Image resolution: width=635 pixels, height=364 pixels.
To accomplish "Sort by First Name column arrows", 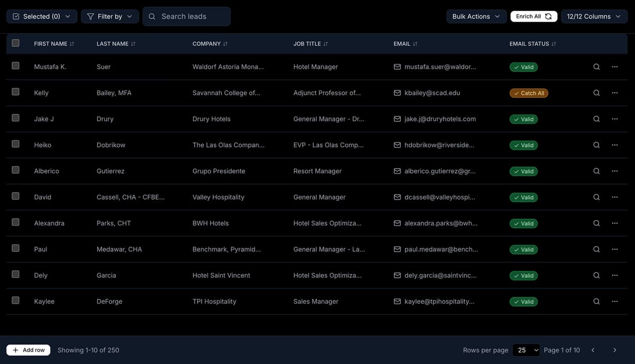I will pos(71,44).
